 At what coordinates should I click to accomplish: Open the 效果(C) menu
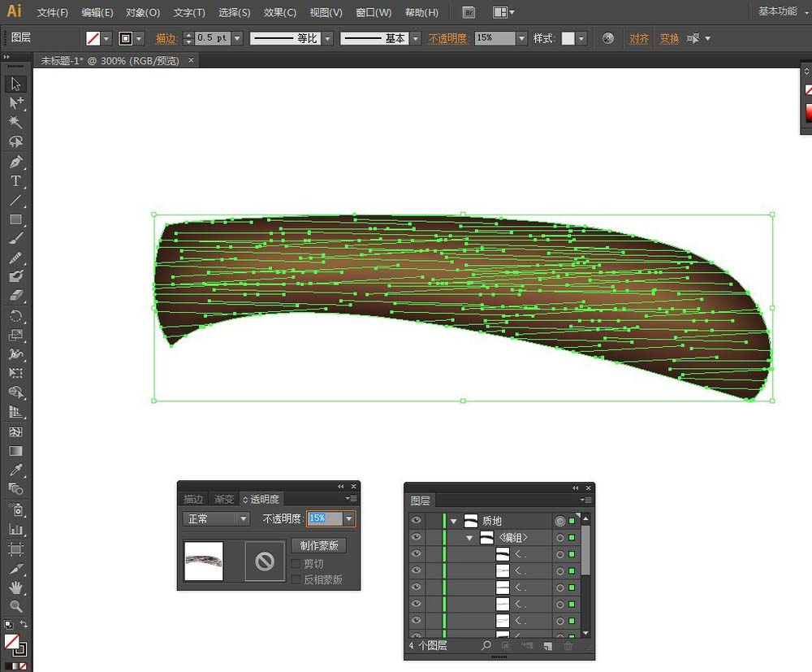[280, 12]
